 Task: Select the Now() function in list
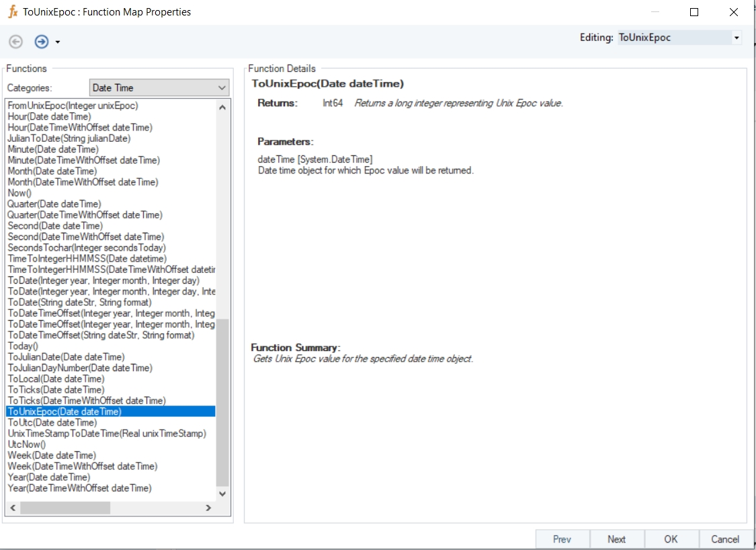pyautogui.click(x=19, y=193)
